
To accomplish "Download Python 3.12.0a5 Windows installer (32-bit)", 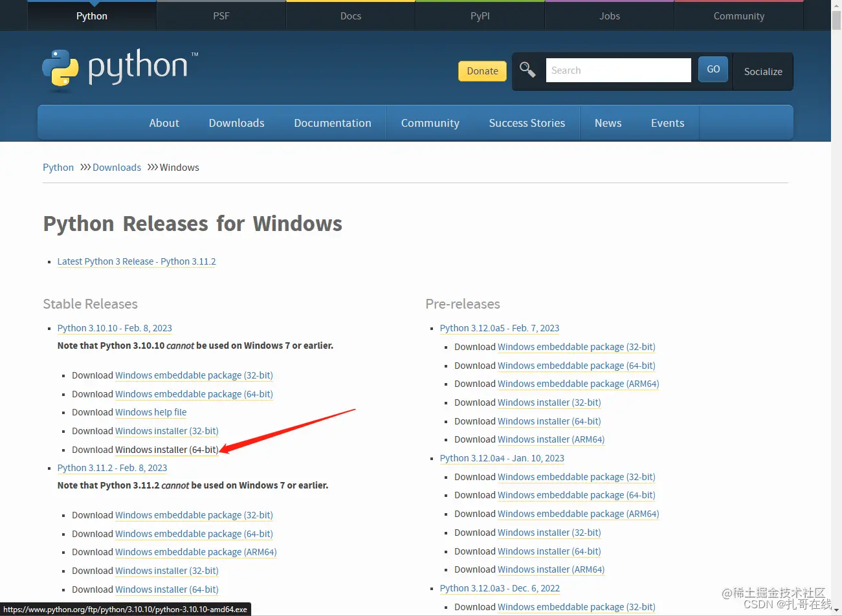I will tap(549, 402).
